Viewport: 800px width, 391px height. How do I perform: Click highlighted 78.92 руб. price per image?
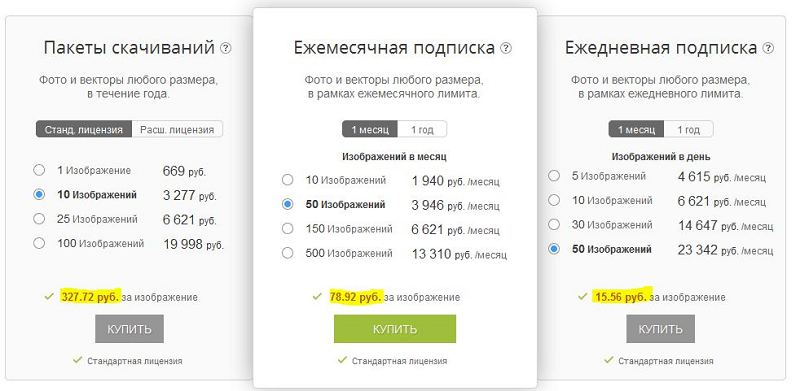click(356, 297)
